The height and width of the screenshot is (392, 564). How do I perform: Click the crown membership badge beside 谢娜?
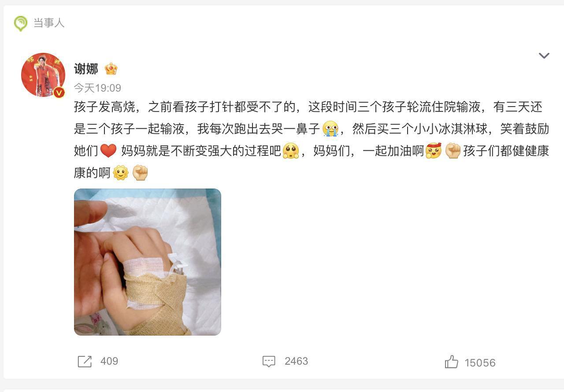111,69
